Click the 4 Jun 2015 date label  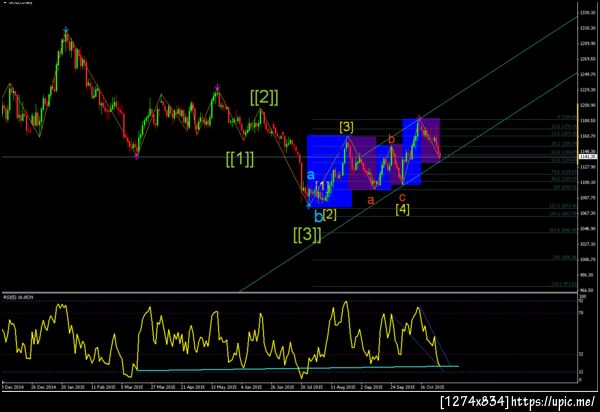pos(251,387)
